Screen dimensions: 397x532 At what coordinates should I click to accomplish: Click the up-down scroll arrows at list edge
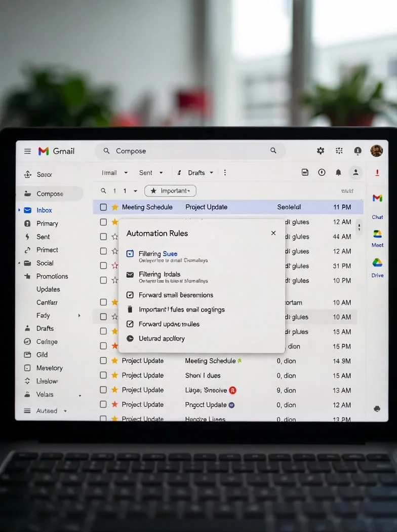click(359, 227)
